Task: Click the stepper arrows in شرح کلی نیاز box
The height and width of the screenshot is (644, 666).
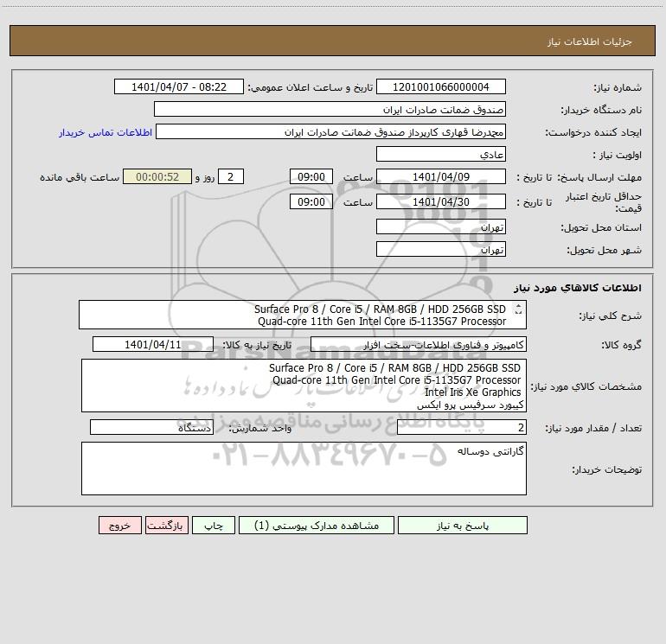Action: 518,309
